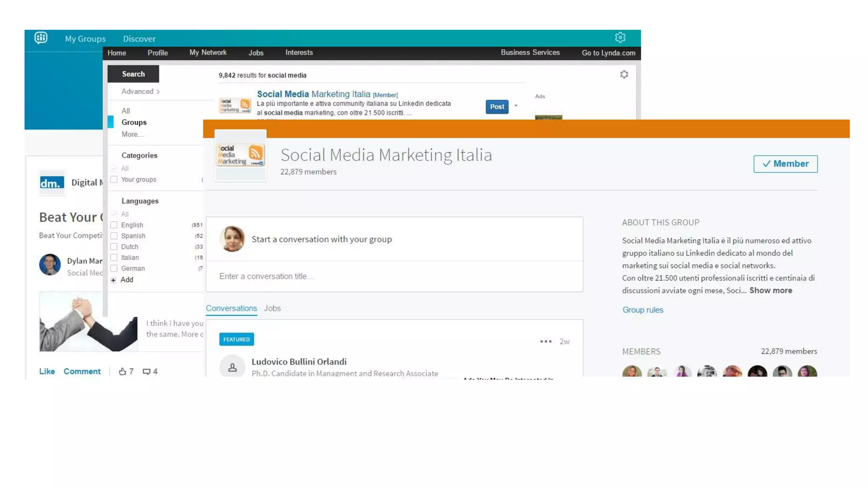The width and height of the screenshot is (868, 488).
Task: Switch to the Jobs tab in the group
Action: click(272, 308)
